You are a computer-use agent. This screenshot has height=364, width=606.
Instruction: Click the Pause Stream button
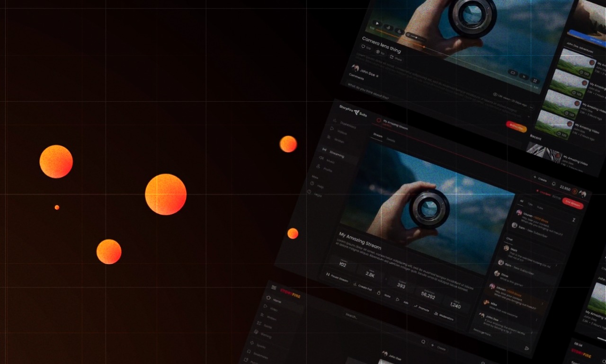tap(337, 277)
